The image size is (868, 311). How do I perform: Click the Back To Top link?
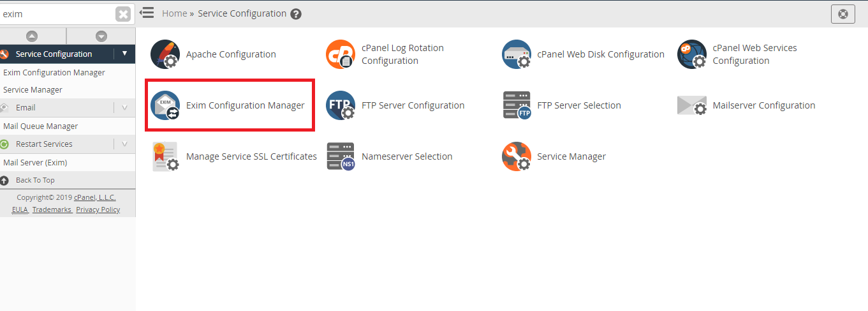pyautogui.click(x=35, y=181)
